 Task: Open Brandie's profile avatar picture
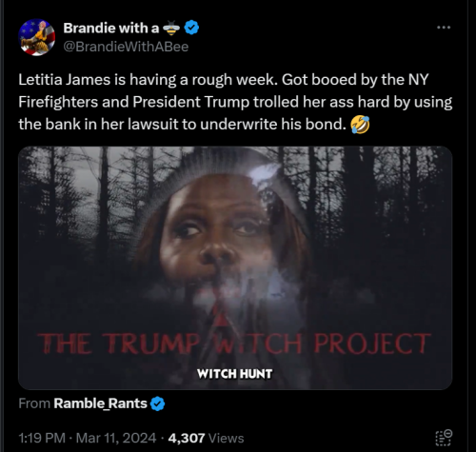37,37
